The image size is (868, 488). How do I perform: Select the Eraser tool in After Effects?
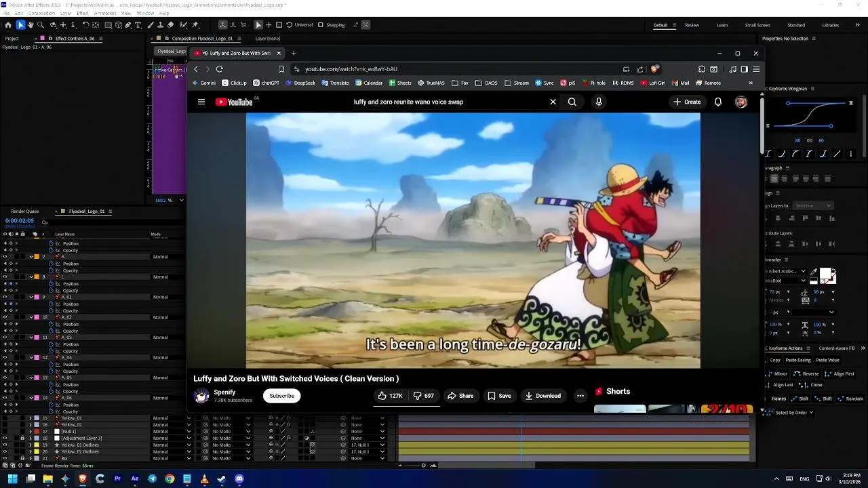[170, 25]
